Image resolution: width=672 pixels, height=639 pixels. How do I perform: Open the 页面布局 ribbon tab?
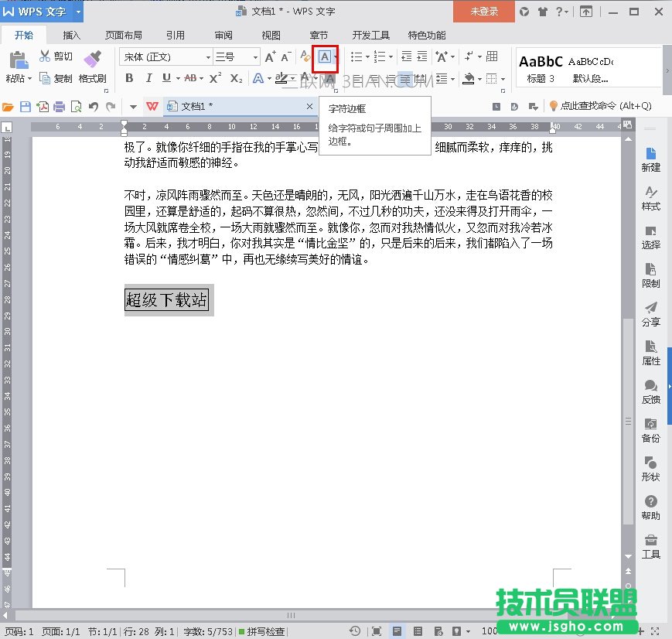pyautogui.click(x=124, y=34)
